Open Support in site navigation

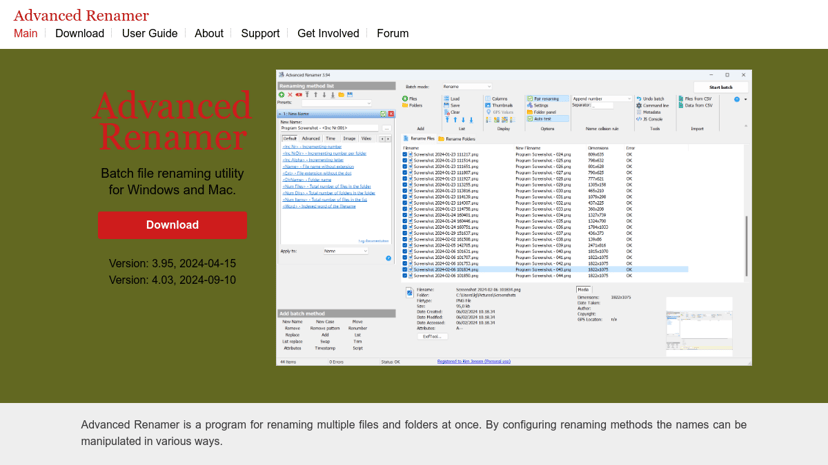[260, 33]
